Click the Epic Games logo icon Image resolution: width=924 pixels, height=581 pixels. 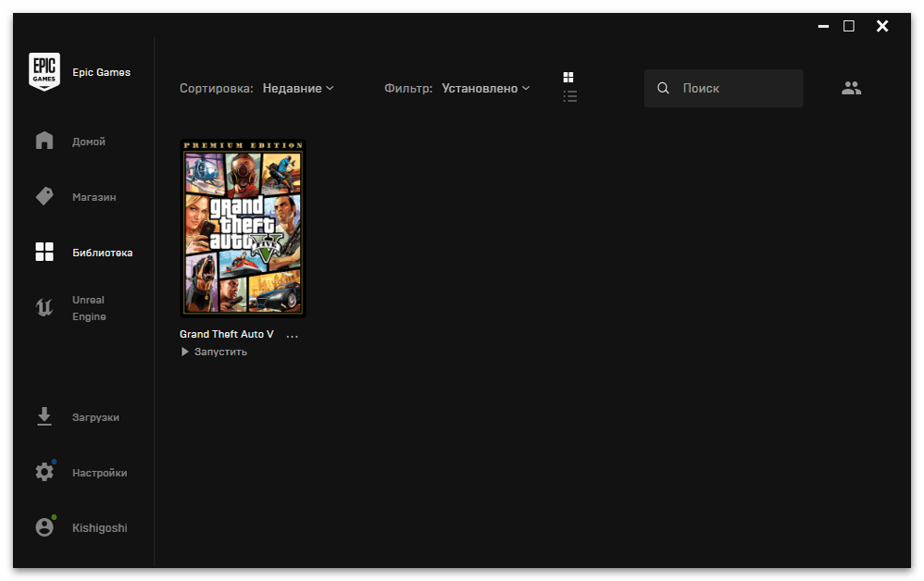pyautogui.click(x=44, y=72)
